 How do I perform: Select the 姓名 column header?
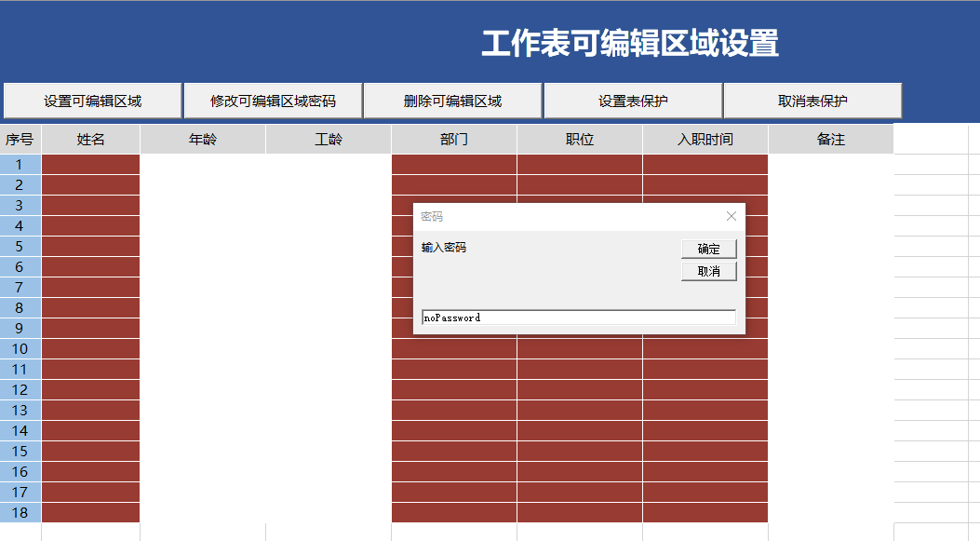[90, 138]
